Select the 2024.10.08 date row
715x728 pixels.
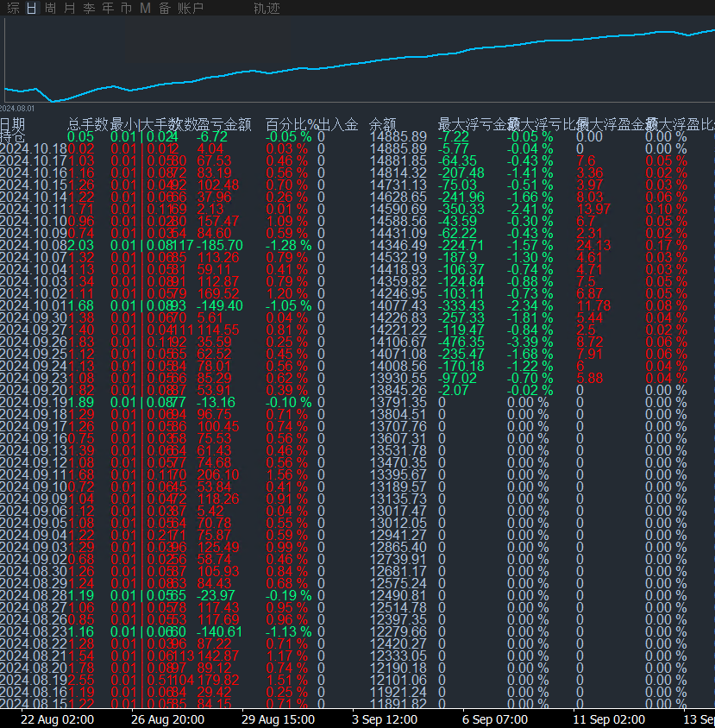34,245
